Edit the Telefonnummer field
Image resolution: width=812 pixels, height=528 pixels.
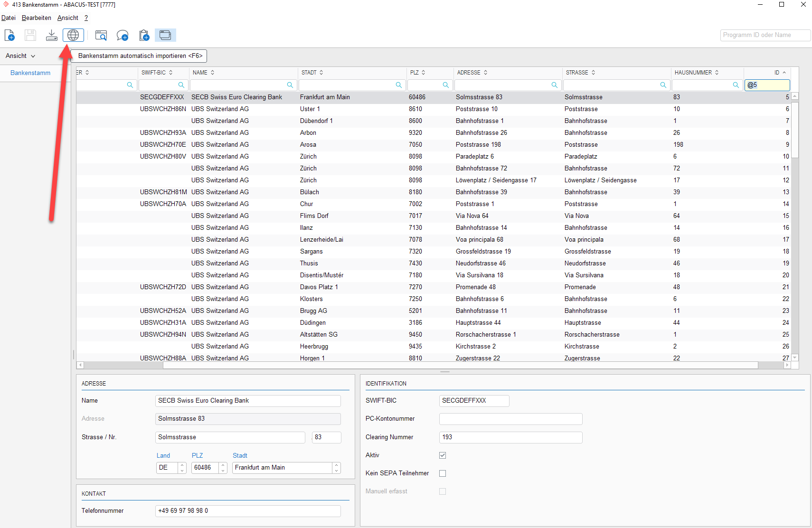[248, 511]
